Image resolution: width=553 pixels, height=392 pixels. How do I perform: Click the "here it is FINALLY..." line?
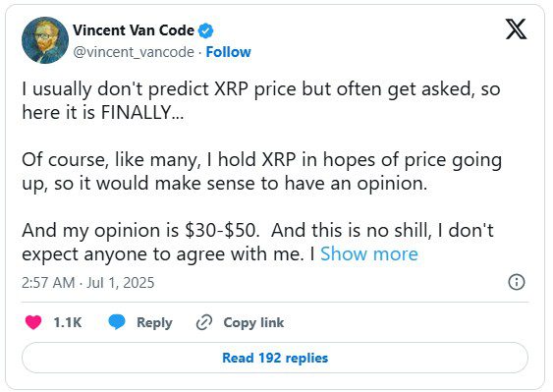point(102,113)
